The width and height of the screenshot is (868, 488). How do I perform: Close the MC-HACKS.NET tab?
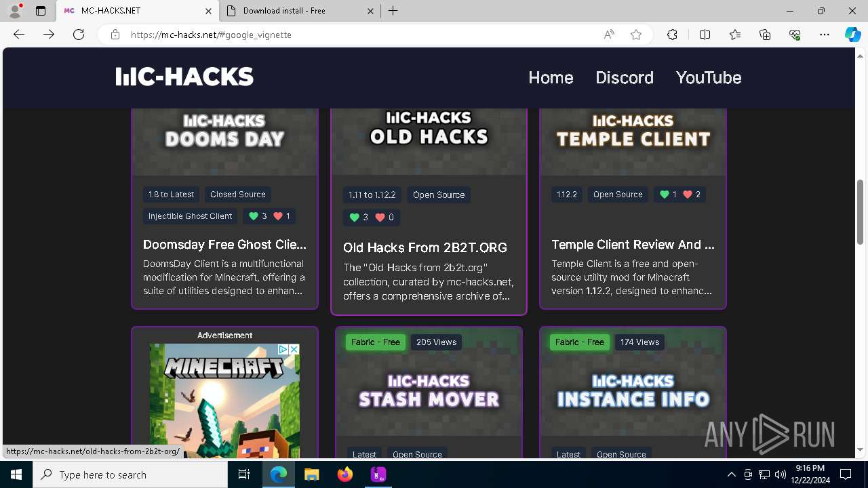click(208, 11)
